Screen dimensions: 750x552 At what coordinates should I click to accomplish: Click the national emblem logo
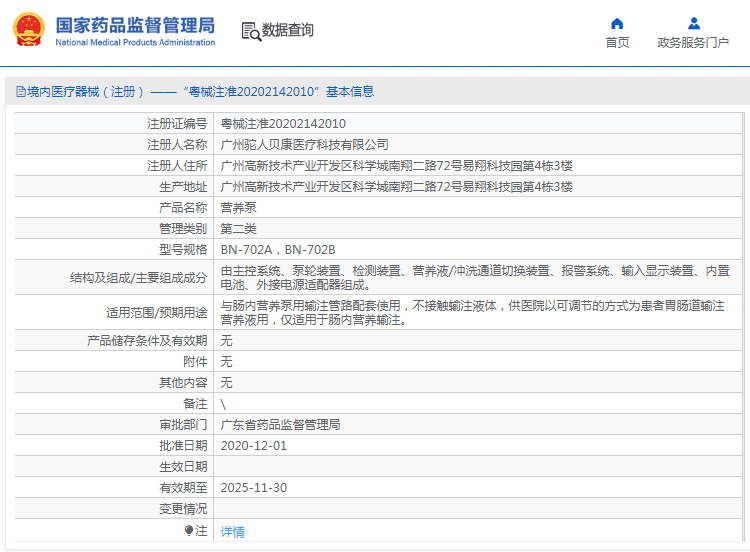pyautogui.click(x=29, y=29)
